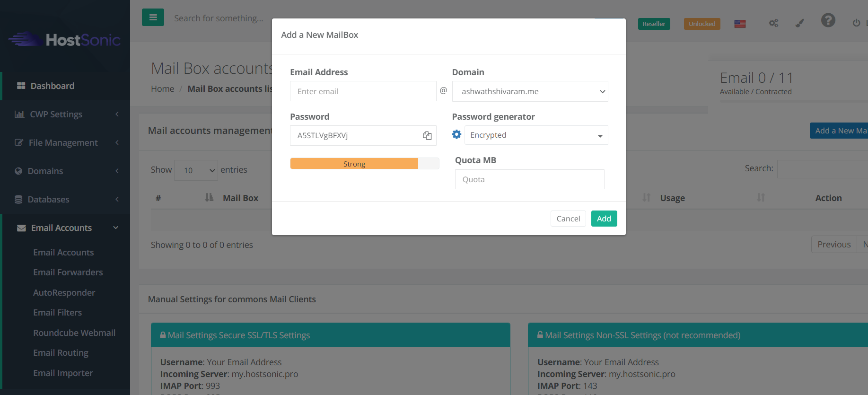Open the settings cogs icon in top bar
The image size is (868, 395).
pyautogui.click(x=773, y=23)
